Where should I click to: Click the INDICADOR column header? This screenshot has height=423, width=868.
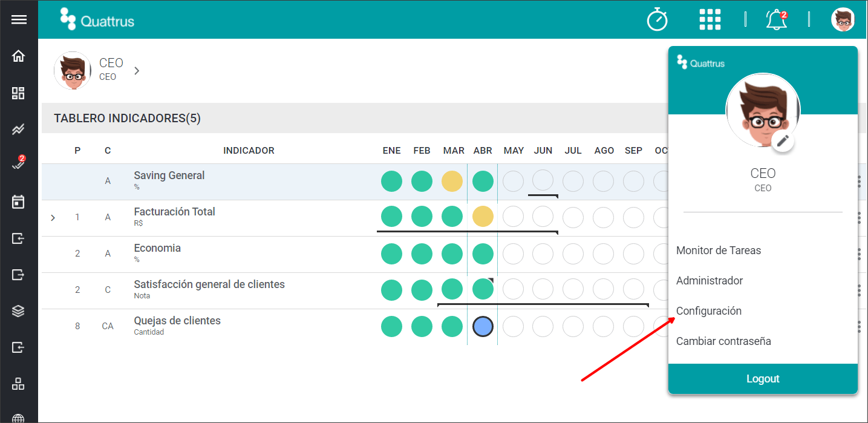pos(249,151)
